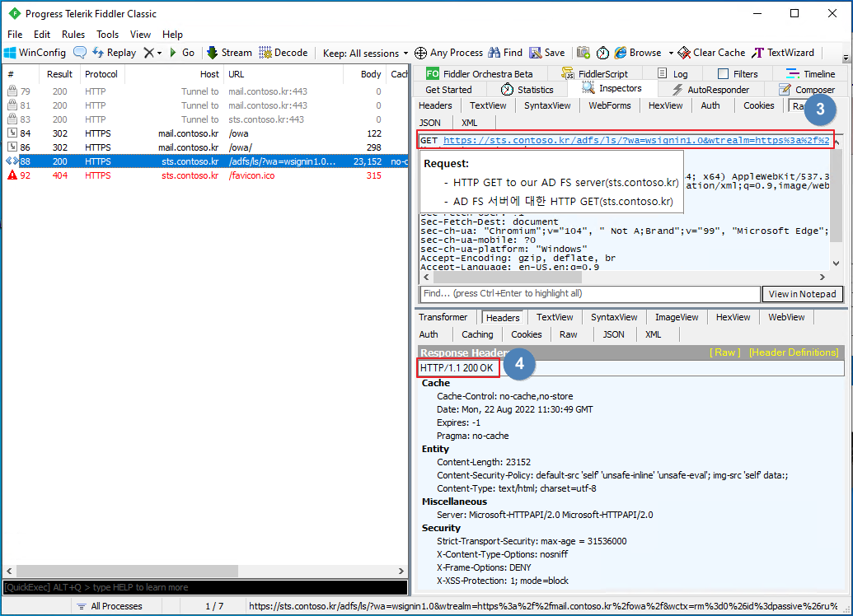Open the Statistics tab
This screenshot has width=853, height=616.
tap(527, 90)
